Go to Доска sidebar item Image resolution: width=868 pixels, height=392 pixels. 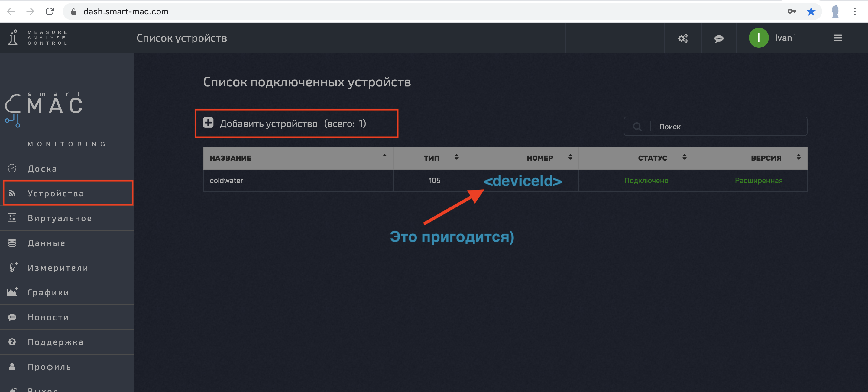[42, 169]
